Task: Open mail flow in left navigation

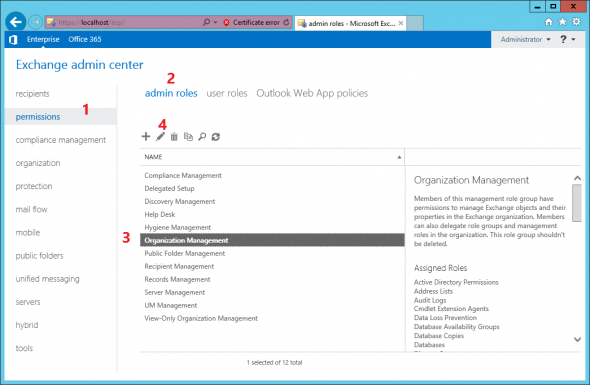Action: point(31,209)
